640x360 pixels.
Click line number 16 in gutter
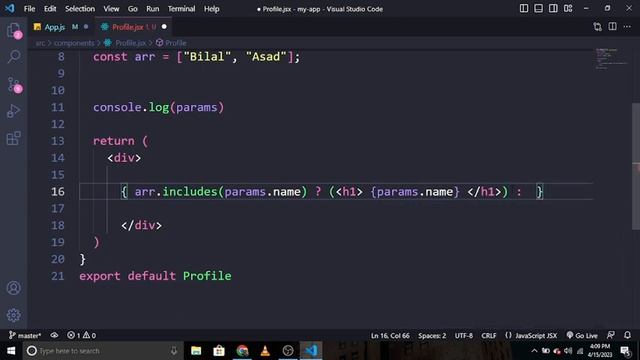click(x=58, y=191)
